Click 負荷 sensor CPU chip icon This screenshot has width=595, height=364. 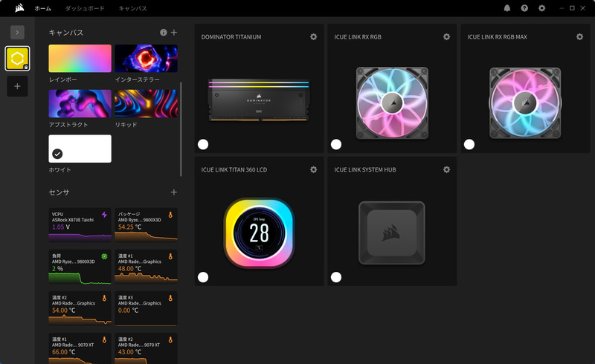(104, 257)
